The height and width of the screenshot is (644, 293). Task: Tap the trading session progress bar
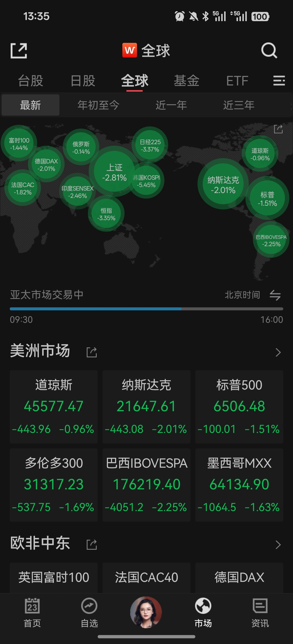click(x=146, y=309)
